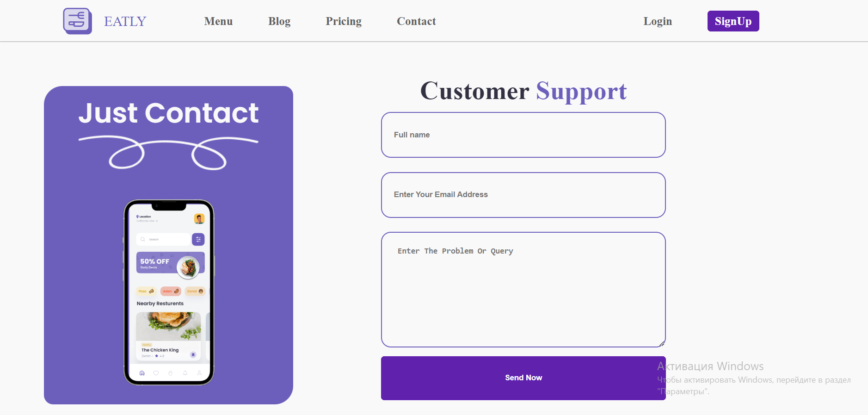
Task: Go to the Blog page
Action: tap(279, 21)
